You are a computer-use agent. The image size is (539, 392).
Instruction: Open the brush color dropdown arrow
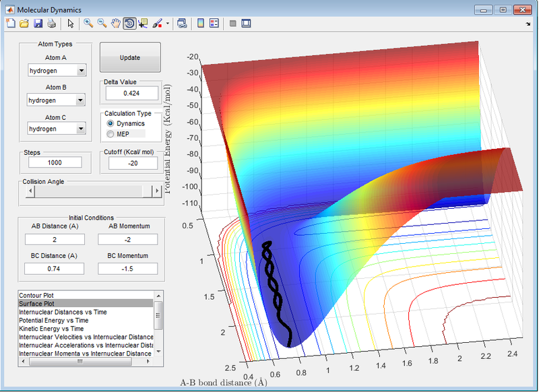(167, 24)
